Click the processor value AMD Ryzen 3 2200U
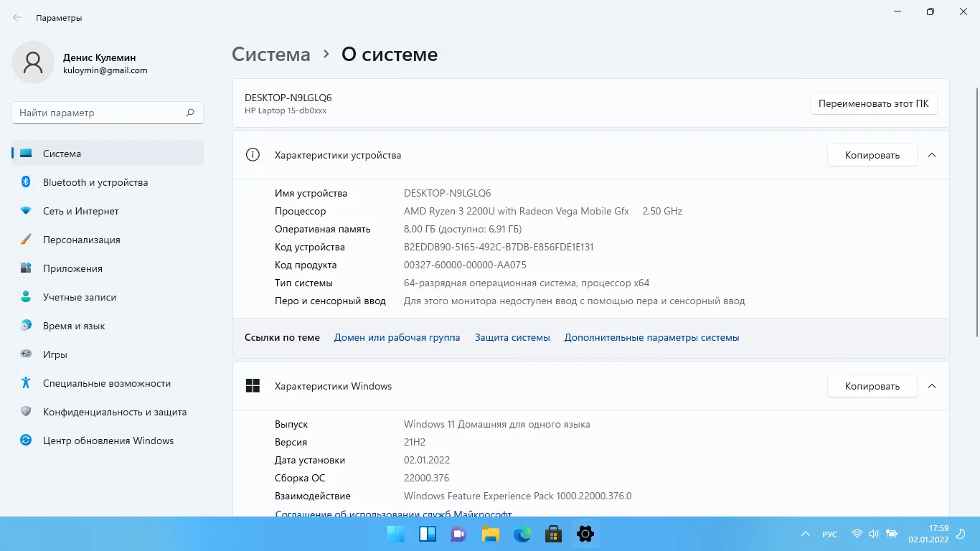This screenshot has height=551, width=980. 517,211
